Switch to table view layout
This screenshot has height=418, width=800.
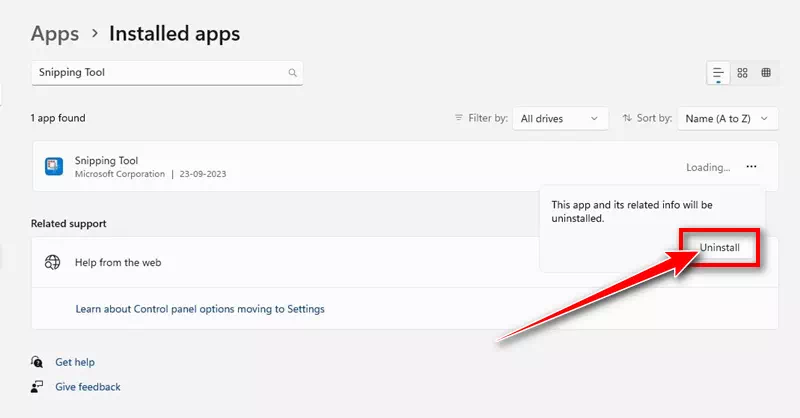pyautogui.click(x=766, y=72)
